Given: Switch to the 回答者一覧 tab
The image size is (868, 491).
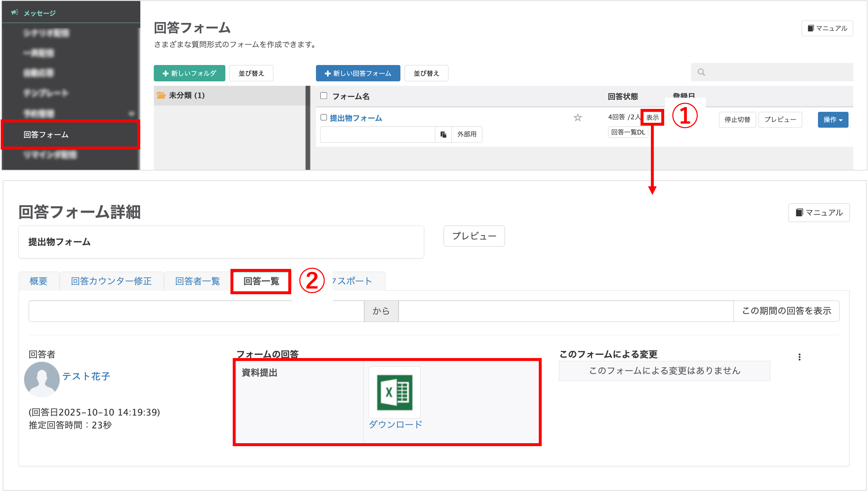Looking at the screenshot, I should click(x=197, y=281).
